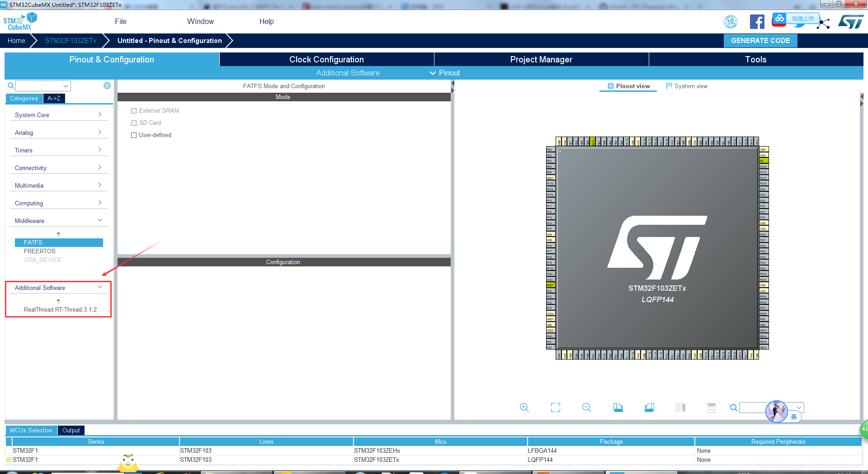Click the System view icon
The width and height of the screenshot is (868, 474).
669,85
